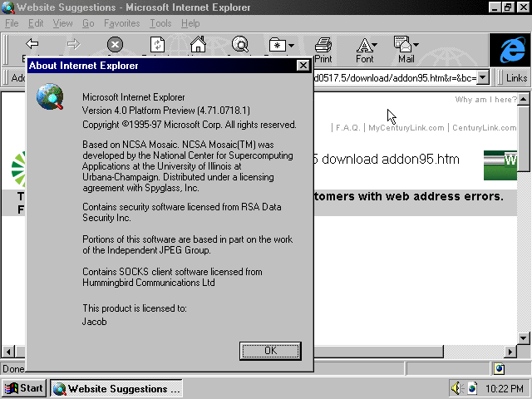
Task: Click the green banner image on page
Action: pyautogui.click(x=500, y=165)
